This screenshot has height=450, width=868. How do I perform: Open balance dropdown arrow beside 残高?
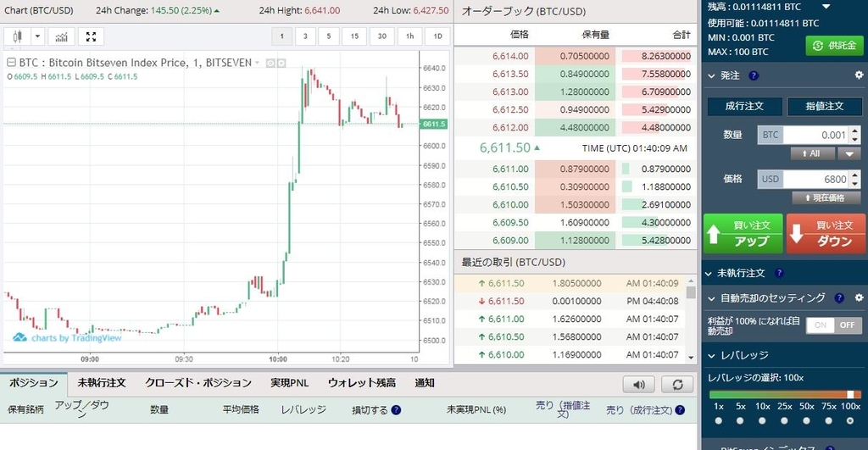point(826,7)
